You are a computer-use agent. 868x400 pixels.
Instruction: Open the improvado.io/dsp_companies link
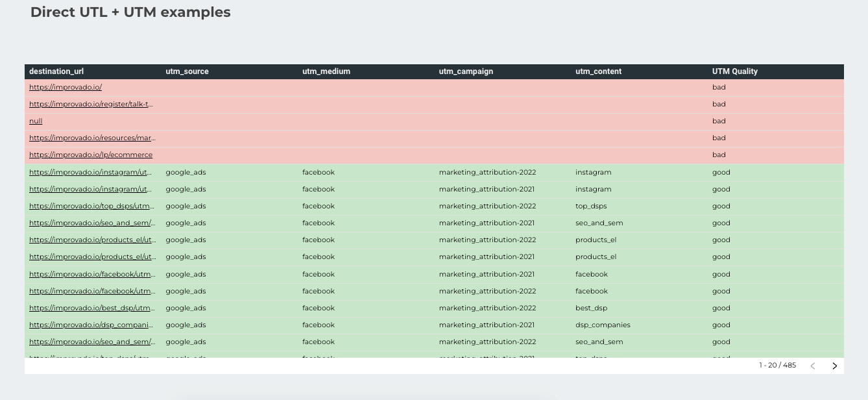click(91, 324)
